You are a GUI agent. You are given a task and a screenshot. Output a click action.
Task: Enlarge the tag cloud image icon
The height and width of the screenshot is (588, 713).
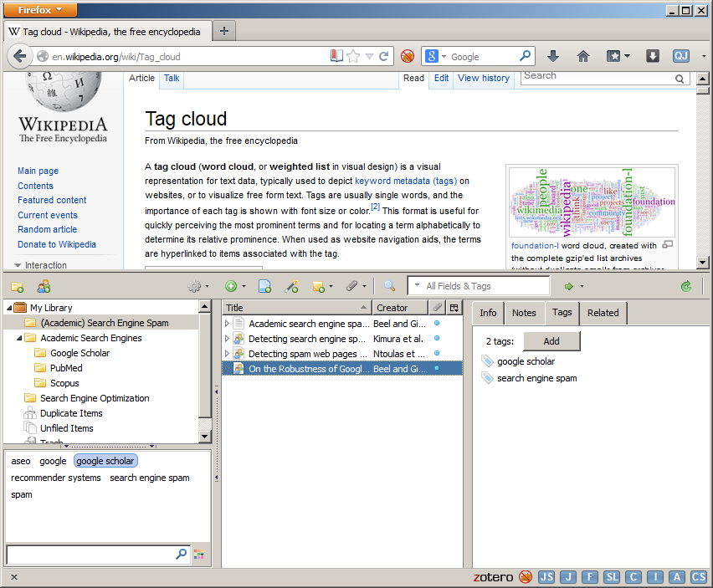coord(668,245)
